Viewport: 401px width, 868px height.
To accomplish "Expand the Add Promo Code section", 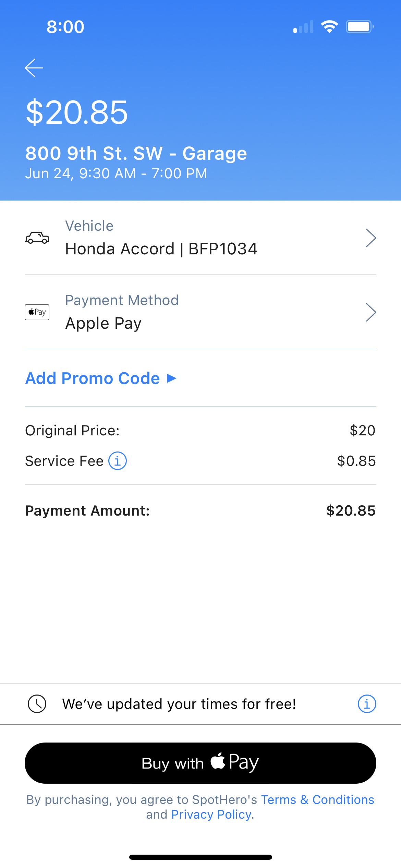I will 101,378.
